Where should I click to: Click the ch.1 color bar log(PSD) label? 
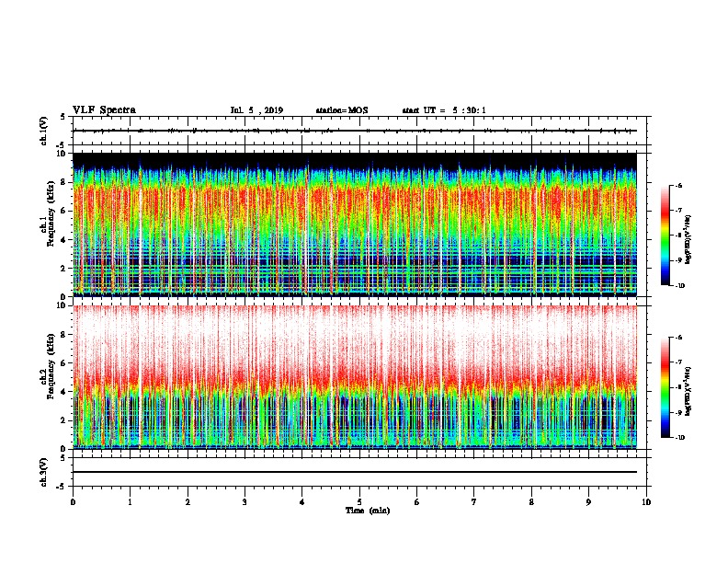[x=688, y=239]
